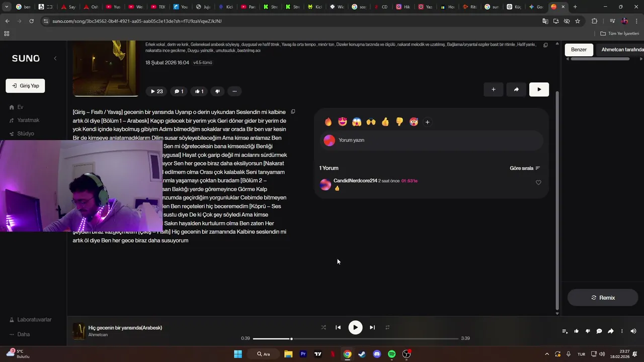644x362 pixels.
Task: Open the song's three-dot more options
Action: (234, 91)
